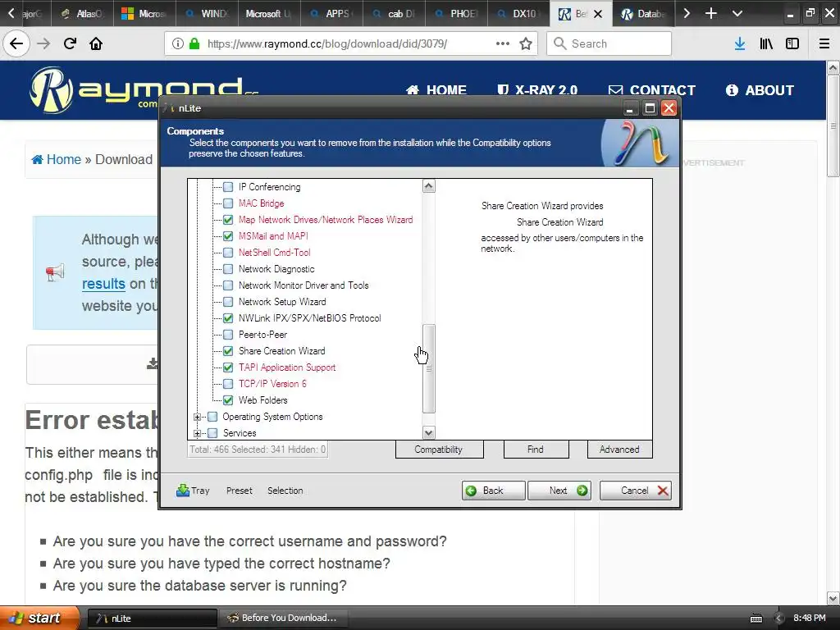Click the Advanced button

pyautogui.click(x=619, y=450)
